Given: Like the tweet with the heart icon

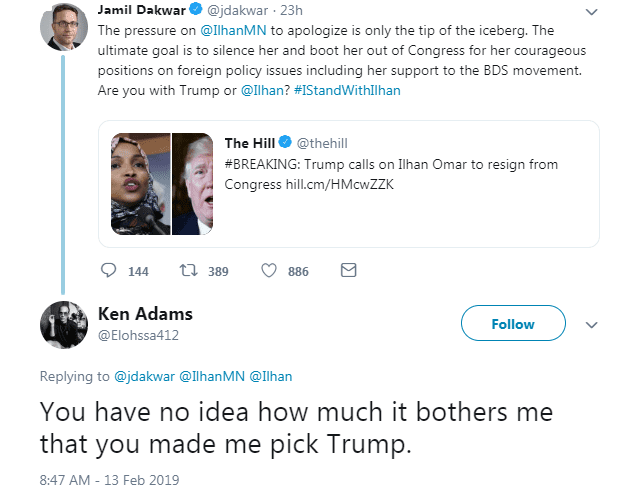Looking at the screenshot, I should (269, 271).
